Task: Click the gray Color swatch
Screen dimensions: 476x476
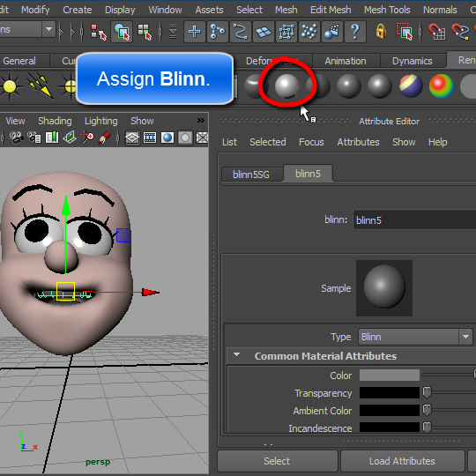Action: (390, 375)
